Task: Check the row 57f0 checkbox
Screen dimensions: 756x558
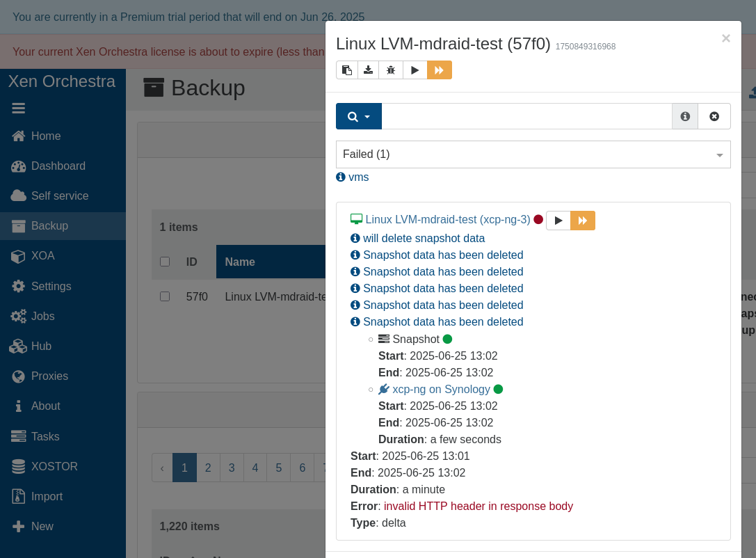Action: click(x=165, y=296)
